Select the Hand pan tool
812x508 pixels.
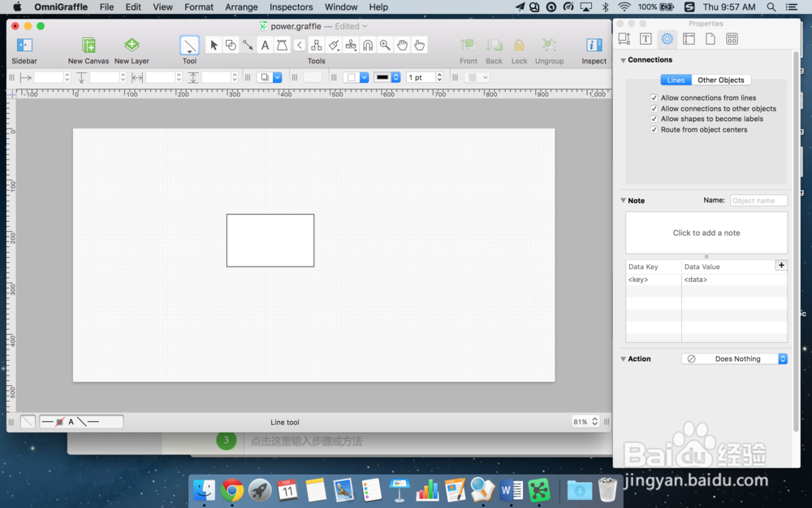(402, 46)
